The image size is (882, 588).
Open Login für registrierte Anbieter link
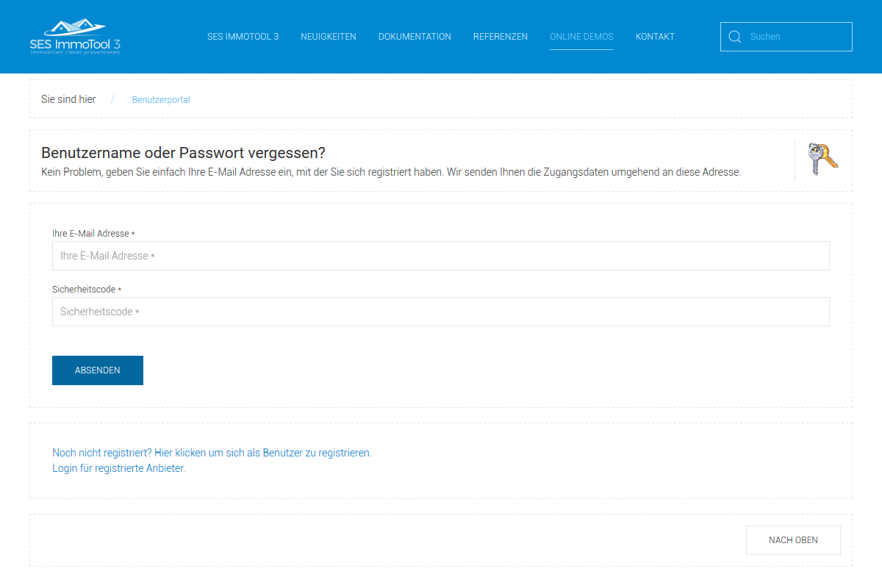point(118,468)
